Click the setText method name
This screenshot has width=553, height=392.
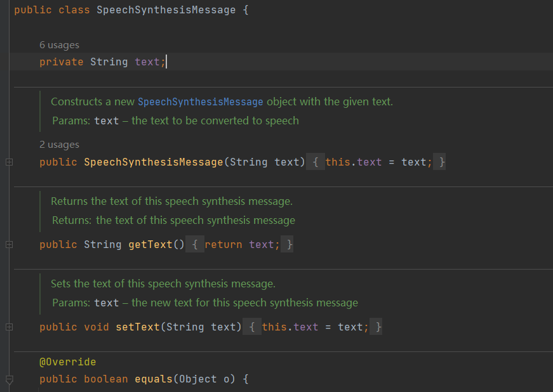(x=138, y=327)
